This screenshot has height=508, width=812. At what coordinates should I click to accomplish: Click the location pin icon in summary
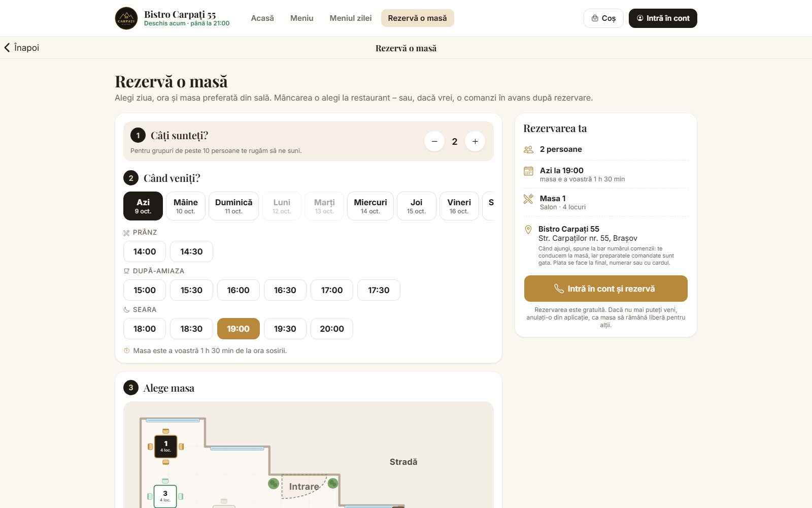[528, 229]
